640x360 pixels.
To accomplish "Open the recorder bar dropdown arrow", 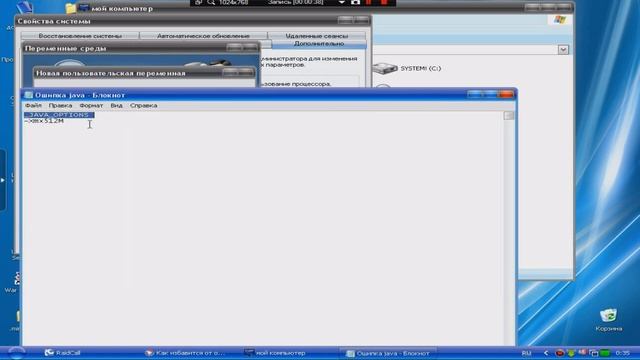I will (342, 2).
